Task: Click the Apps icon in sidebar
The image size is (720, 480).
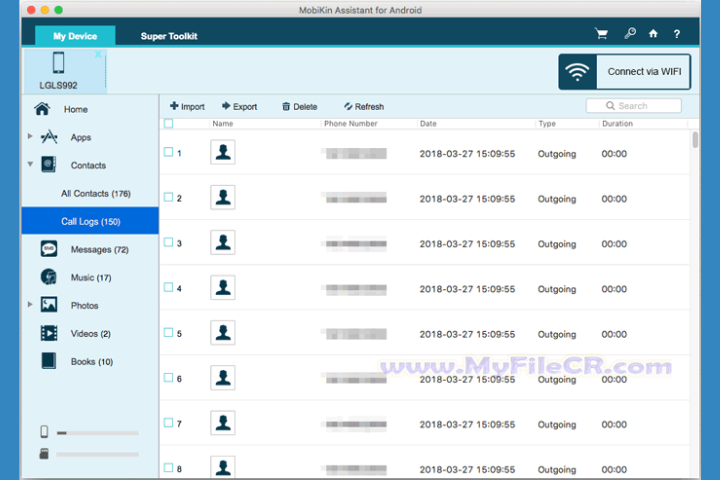Action: pos(49,137)
